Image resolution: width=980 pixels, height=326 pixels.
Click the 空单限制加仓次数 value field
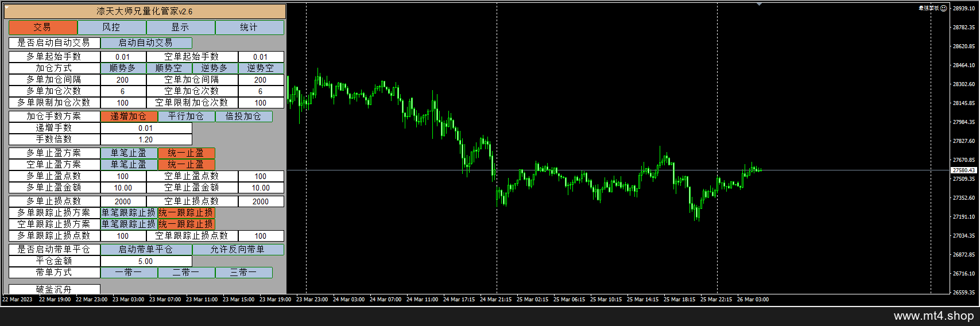pos(261,102)
